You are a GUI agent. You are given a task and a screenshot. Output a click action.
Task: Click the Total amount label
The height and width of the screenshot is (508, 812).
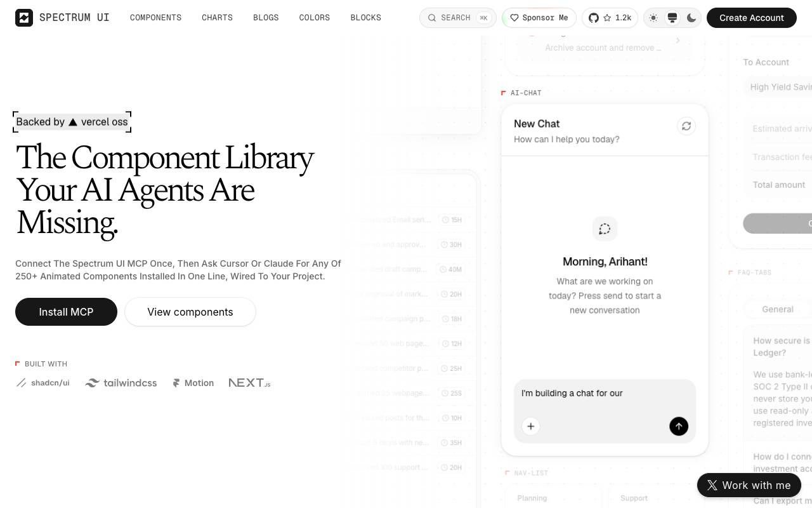(779, 185)
